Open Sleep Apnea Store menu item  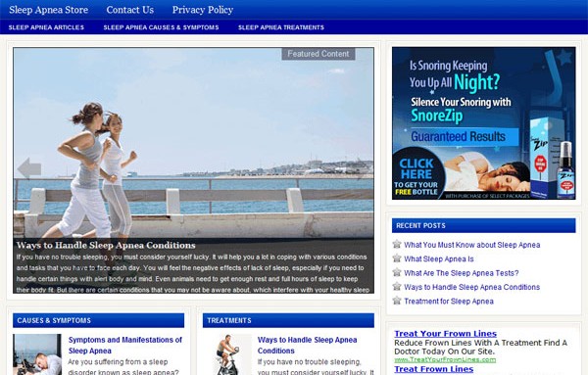point(48,10)
